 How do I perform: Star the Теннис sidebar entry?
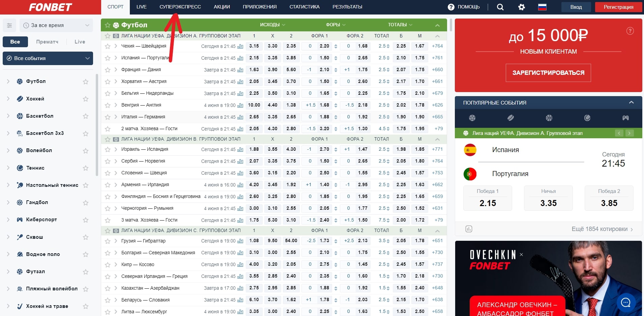point(86,168)
